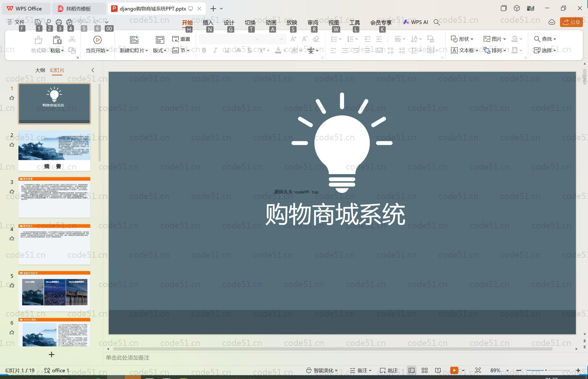Click the add slide plus button
588x379 pixels.
52,355
